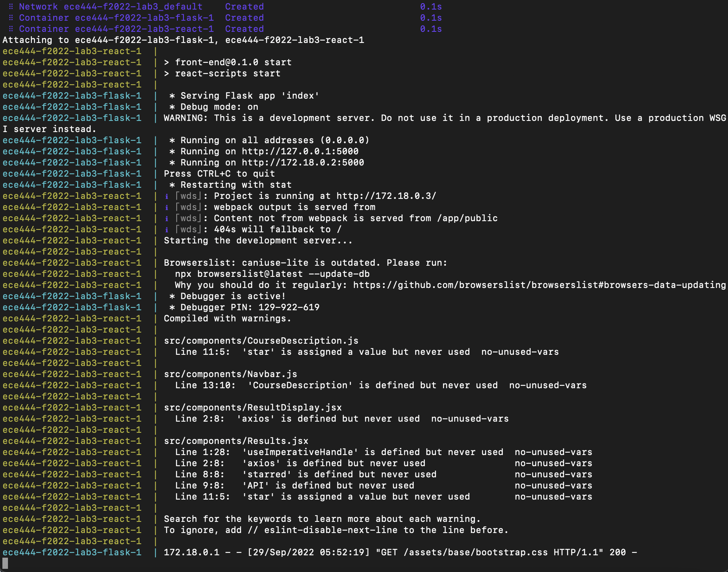Click src/components/Results.jsx file path
Image resolution: width=728 pixels, height=572 pixels.
[x=236, y=441]
